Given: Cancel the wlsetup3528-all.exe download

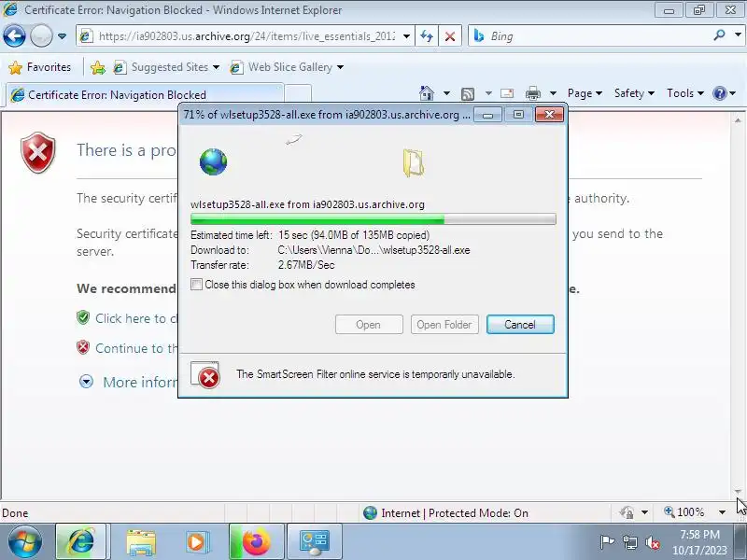Looking at the screenshot, I should [x=520, y=324].
